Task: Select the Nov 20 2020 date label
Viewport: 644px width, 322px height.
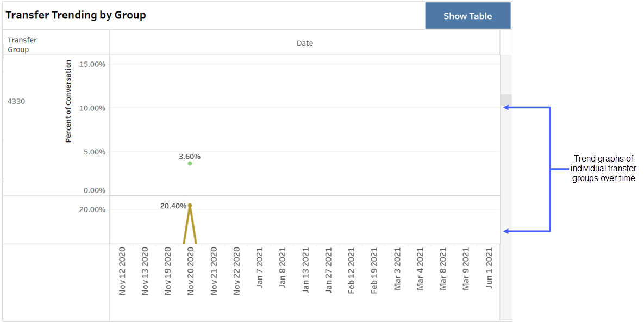Action: (191, 272)
